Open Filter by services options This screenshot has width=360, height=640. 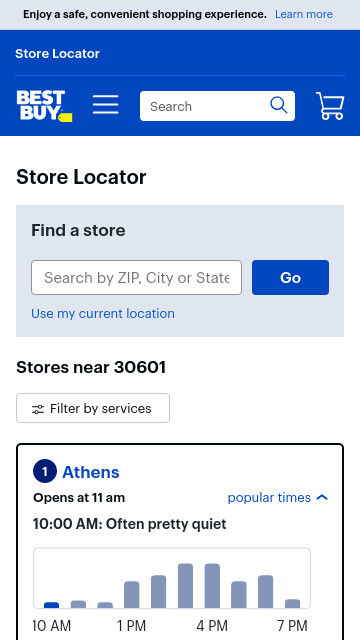(x=93, y=408)
